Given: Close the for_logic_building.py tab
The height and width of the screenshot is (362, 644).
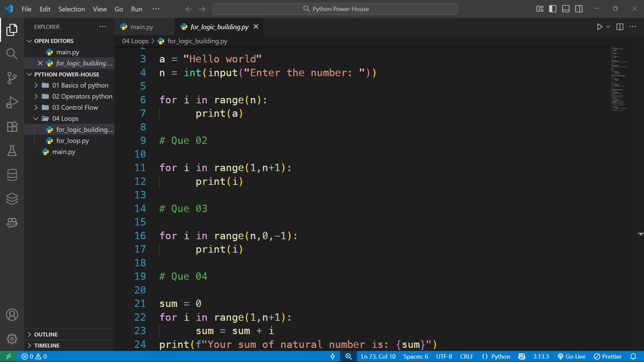Looking at the screenshot, I should tap(256, 27).
